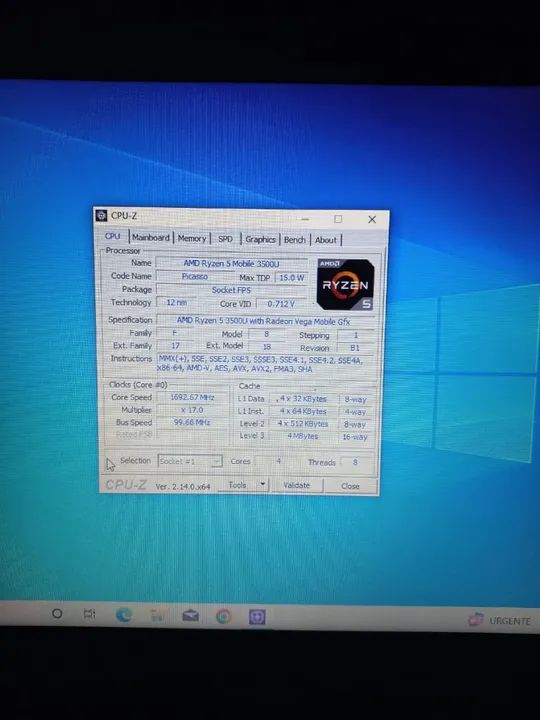Open the URGENTE folder toolbar on taskbar
Screen dimensions: 540x720
tap(500, 620)
